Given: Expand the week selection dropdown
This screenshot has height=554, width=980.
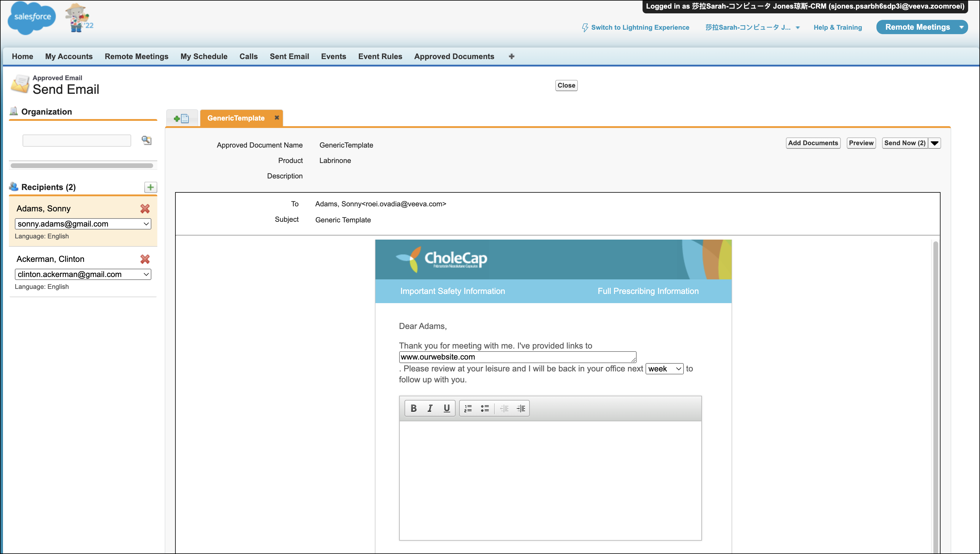Looking at the screenshot, I should tap(664, 369).
